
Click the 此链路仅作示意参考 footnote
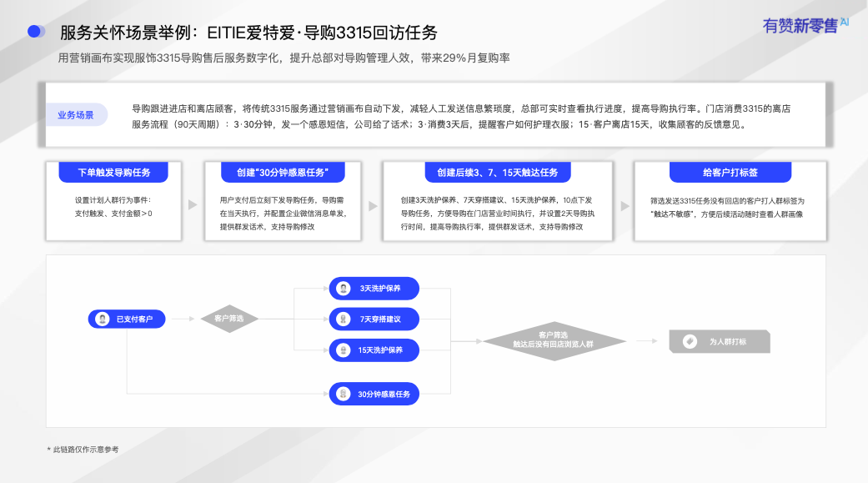83,449
